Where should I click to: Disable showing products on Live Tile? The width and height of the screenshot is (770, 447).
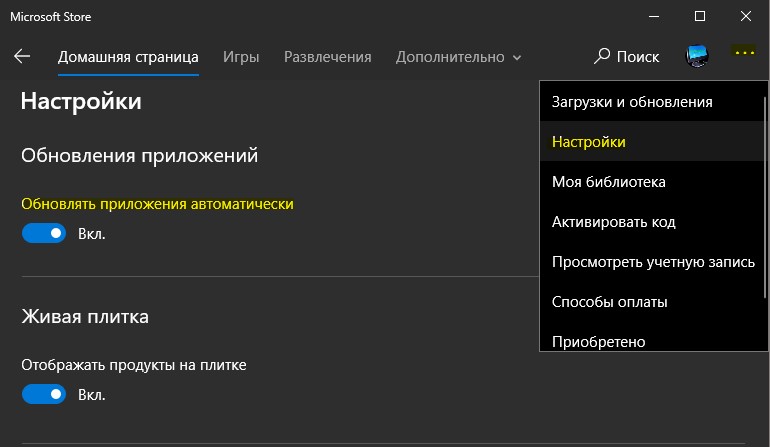pyautogui.click(x=44, y=394)
